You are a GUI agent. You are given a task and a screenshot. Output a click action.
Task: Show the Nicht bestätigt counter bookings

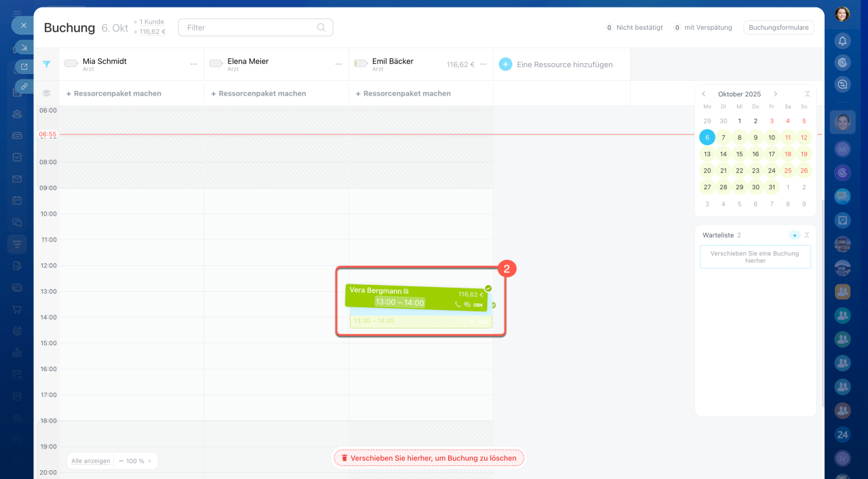coord(634,28)
